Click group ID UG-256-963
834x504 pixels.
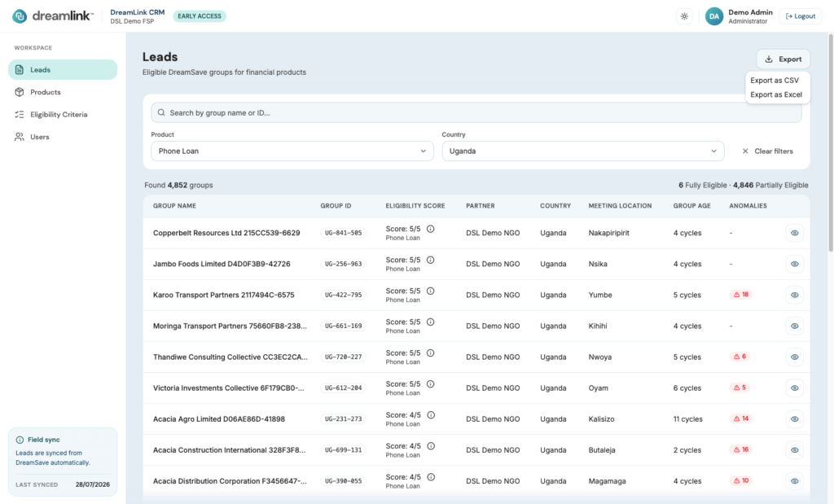click(x=343, y=264)
